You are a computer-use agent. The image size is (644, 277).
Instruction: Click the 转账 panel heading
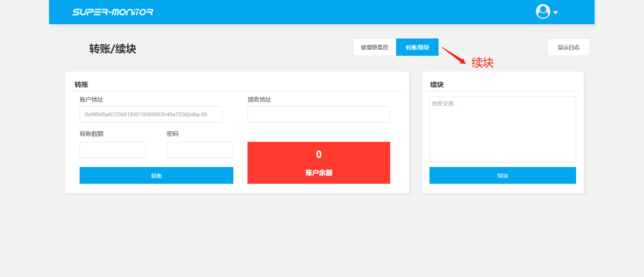coord(81,85)
